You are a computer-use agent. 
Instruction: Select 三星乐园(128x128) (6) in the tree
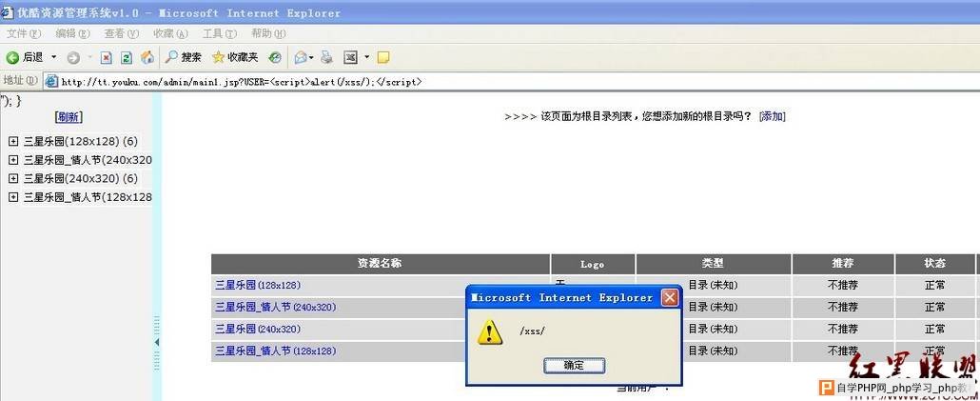point(81,142)
